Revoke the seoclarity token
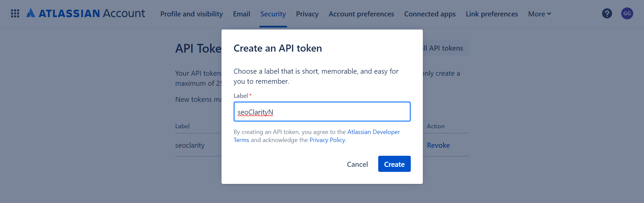Screen dimensions: 644x203 click(x=438, y=145)
